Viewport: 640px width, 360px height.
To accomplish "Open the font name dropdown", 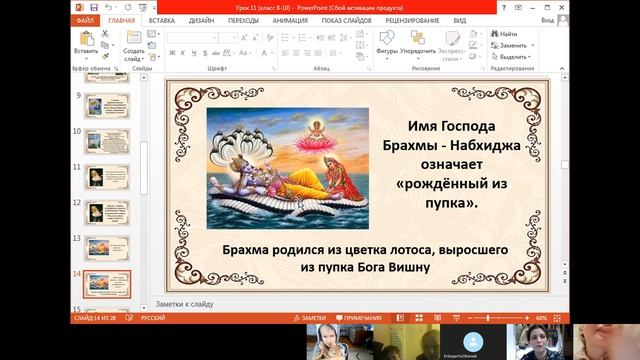I will point(215,38).
